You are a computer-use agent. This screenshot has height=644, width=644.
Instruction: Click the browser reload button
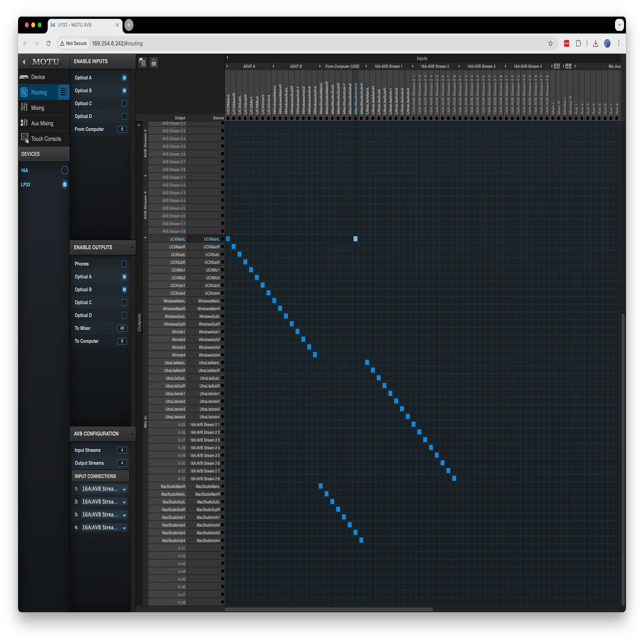tap(48, 43)
